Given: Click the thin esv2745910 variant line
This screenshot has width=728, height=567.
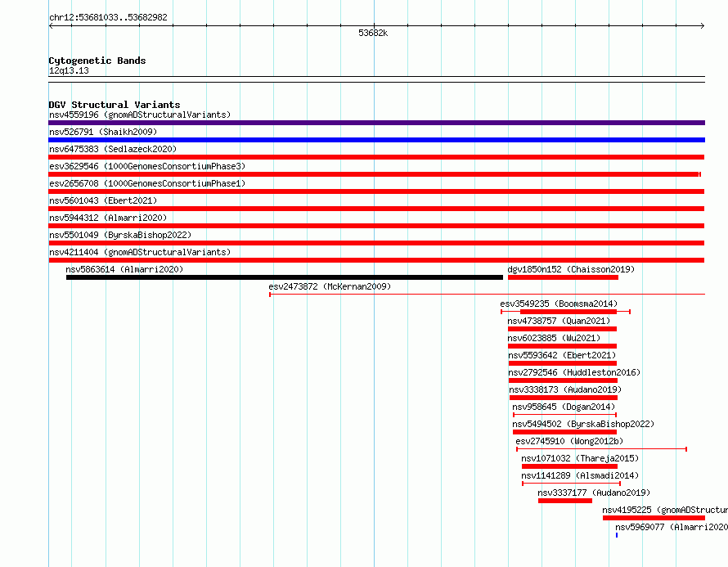Looking at the screenshot, I should point(602,449).
